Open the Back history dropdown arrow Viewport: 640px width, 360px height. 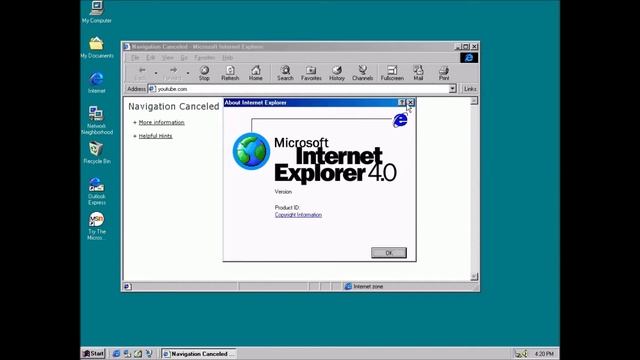click(x=156, y=73)
